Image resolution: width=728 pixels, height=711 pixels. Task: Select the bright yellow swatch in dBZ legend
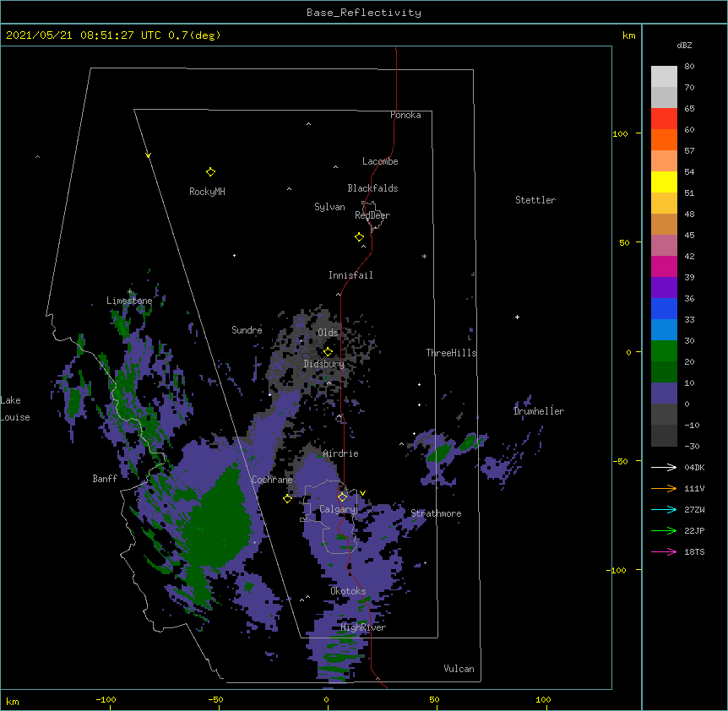(664, 182)
